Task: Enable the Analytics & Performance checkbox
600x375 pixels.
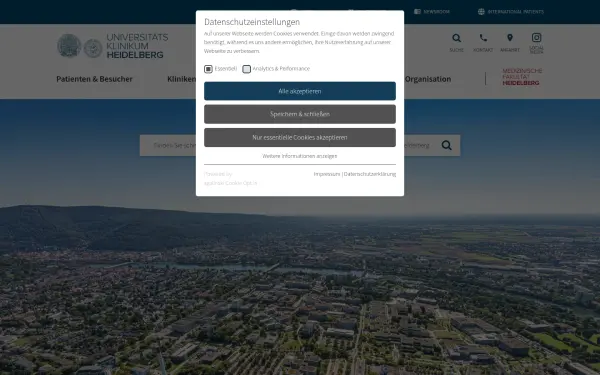Action: click(x=246, y=69)
